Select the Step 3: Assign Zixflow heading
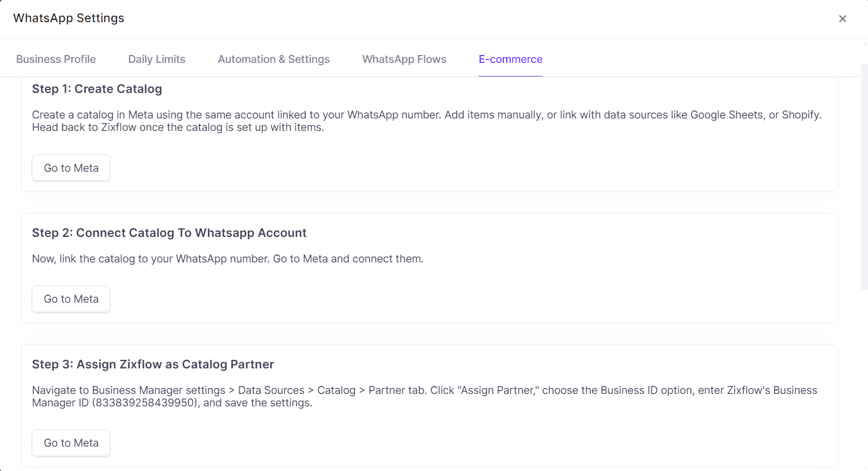This screenshot has height=471, width=868. pyautogui.click(x=153, y=364)
